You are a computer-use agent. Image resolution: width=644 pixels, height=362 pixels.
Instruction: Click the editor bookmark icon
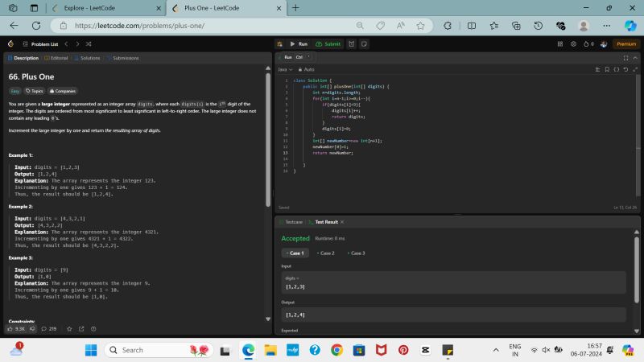[x=607, y=69]
